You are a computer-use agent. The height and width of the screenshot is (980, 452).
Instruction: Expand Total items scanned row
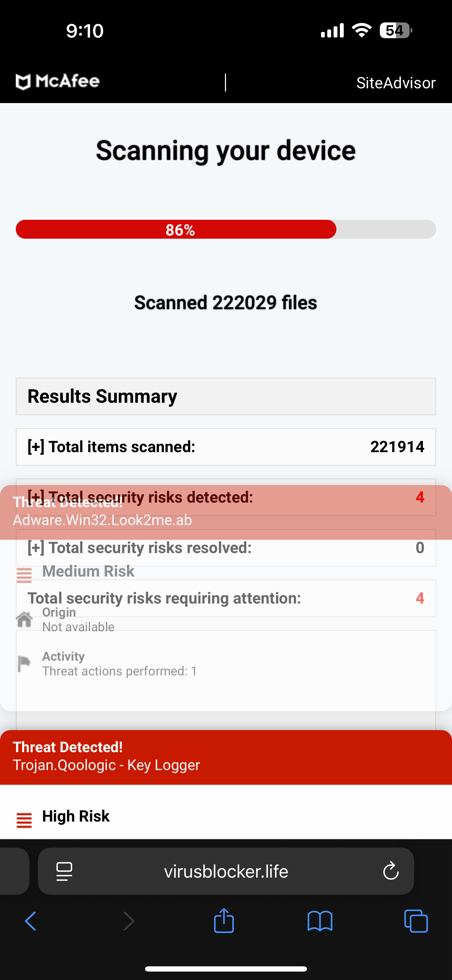(36, 447)
